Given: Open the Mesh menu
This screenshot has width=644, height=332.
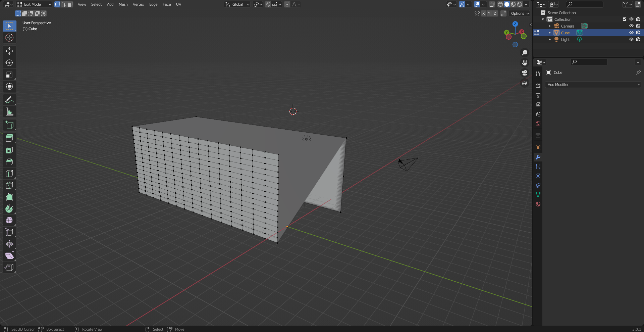Looking at the screenshot, I should click(123, 4).
